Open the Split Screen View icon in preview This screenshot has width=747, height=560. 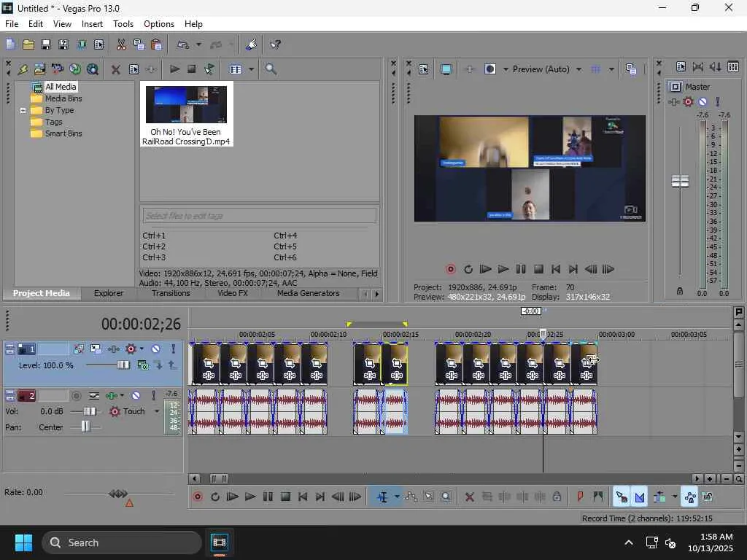pos(490,69)
